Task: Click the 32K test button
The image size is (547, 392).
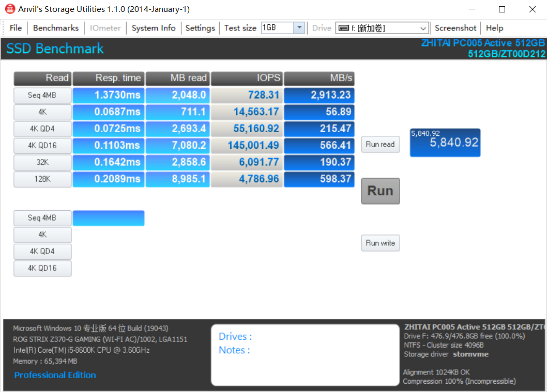Action: (42, 162)
